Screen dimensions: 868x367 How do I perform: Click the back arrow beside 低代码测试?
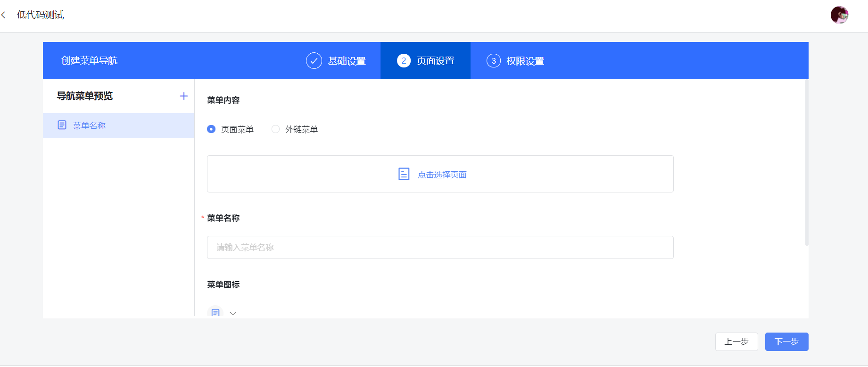tap(3, 15)
